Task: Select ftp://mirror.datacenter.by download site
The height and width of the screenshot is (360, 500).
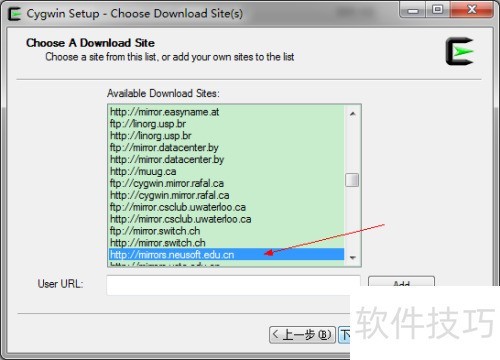Action: point(227,147)
